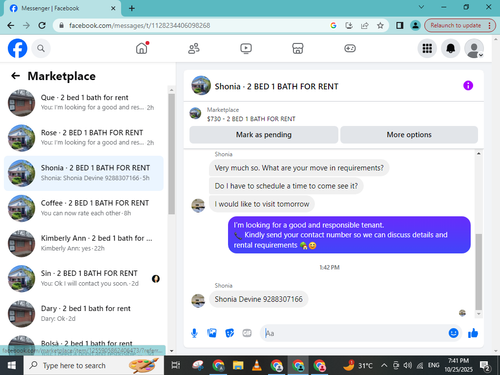This screenshot has height=375, width=500.
Task: Click the share page icon in address bar
Action: click(x=365, y=26)
